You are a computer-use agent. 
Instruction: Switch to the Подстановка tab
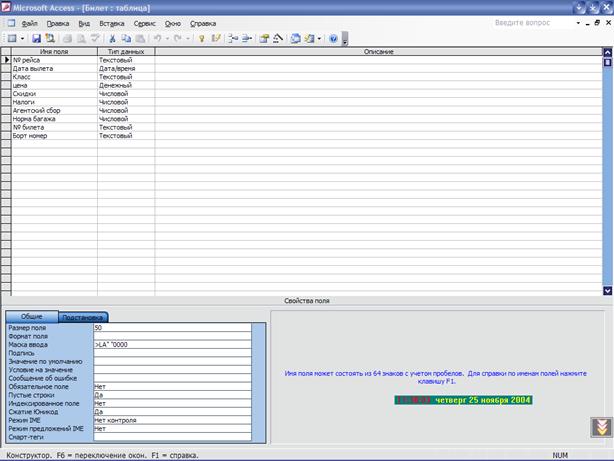pos(84,317)
